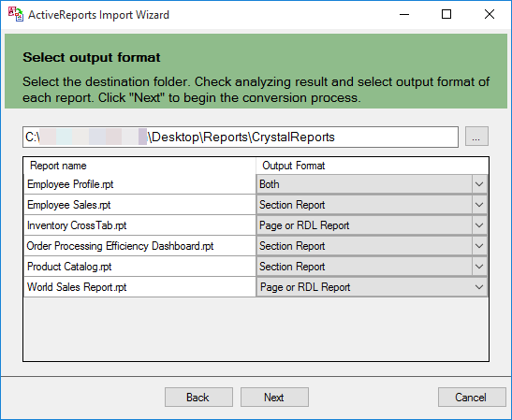Maximize the Import Wizard window

point(446,14)
